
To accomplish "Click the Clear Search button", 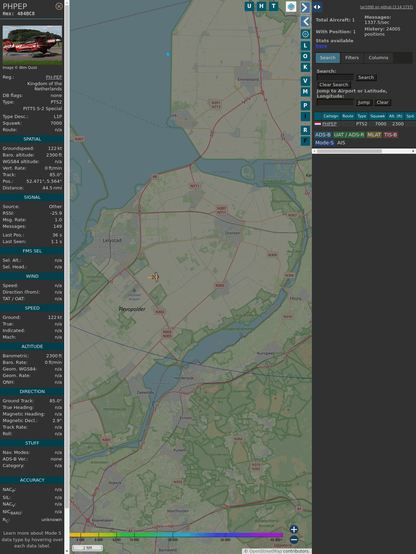I will (x=334, y=85).
